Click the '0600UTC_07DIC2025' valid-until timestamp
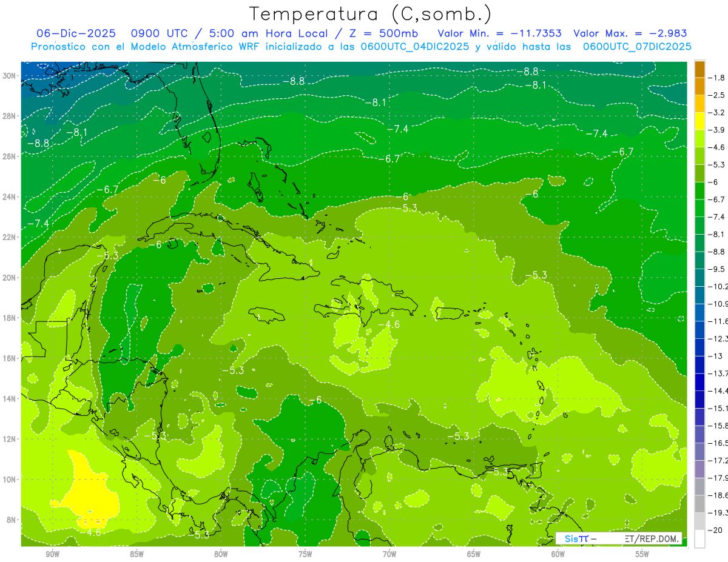Viewport: 728px width, 562px height. click(x=637, y=47)
